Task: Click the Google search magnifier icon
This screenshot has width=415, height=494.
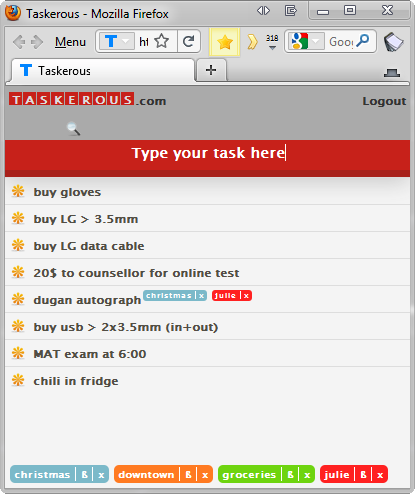Action: pos(363,41)
